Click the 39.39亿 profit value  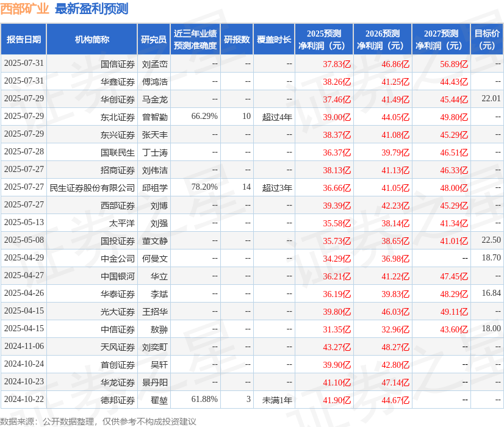(337, 206)
